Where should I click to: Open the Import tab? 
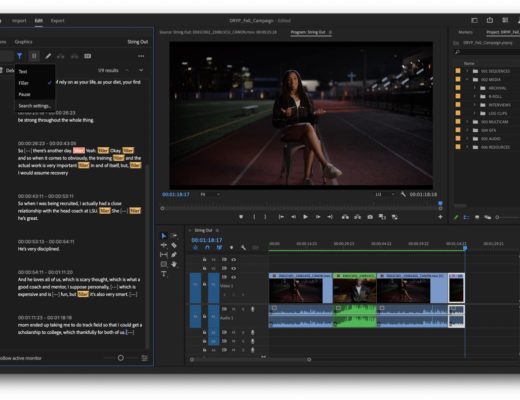(x=19, y=21)
